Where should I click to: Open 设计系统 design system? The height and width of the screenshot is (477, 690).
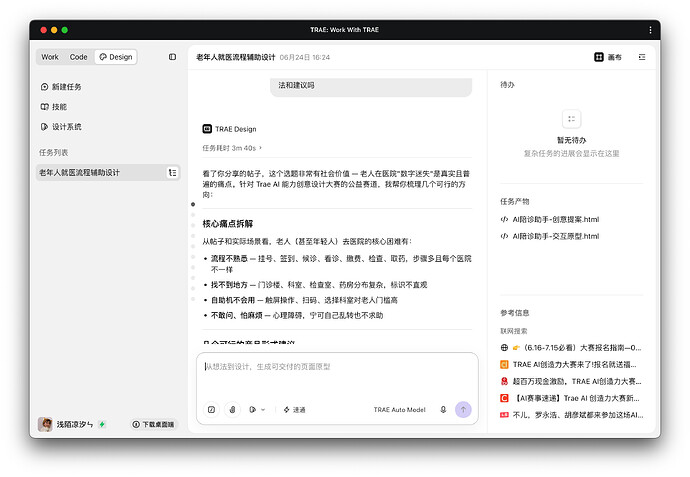[61, 127]
